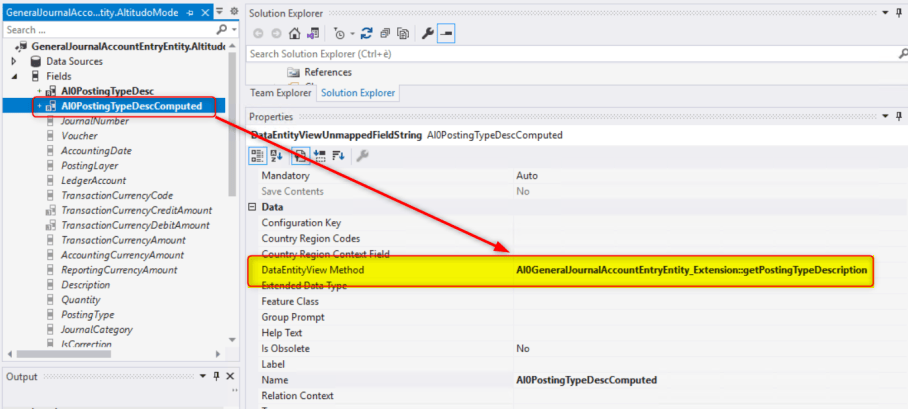Toggle auto-hide pin on Solution Explorer panel
Screen dimensions: 908x409
(899, 12)
